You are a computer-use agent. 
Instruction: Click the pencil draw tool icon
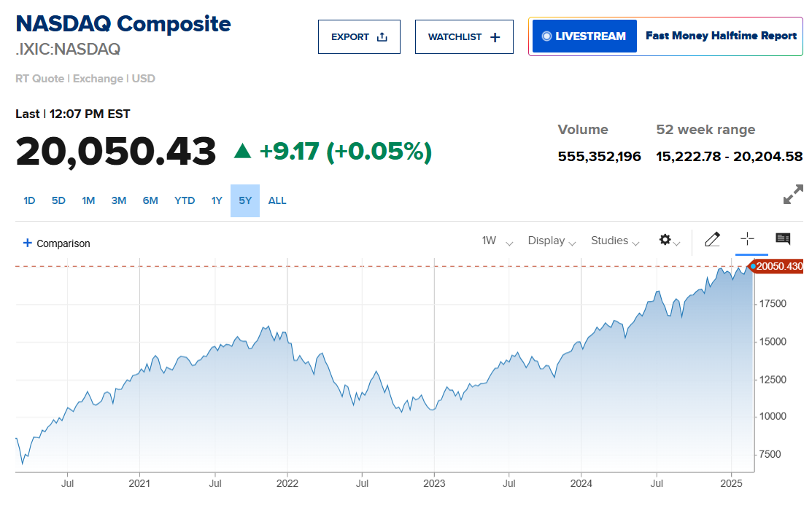coord(713,239)
